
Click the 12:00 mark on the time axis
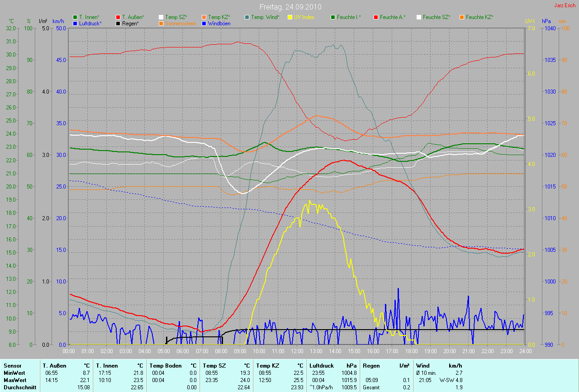click(297, 351)
